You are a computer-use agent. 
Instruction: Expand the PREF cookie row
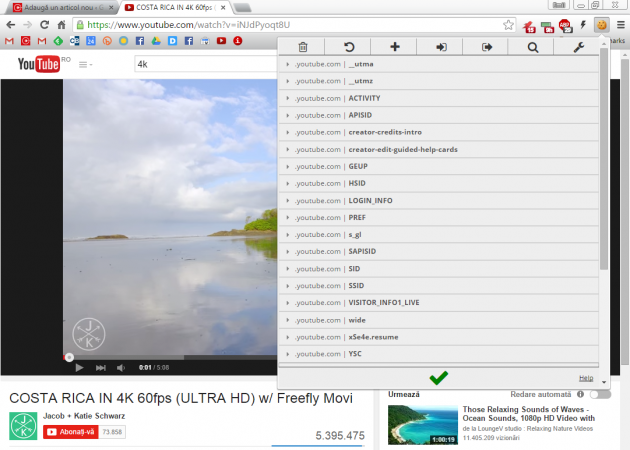coord(439,217)
